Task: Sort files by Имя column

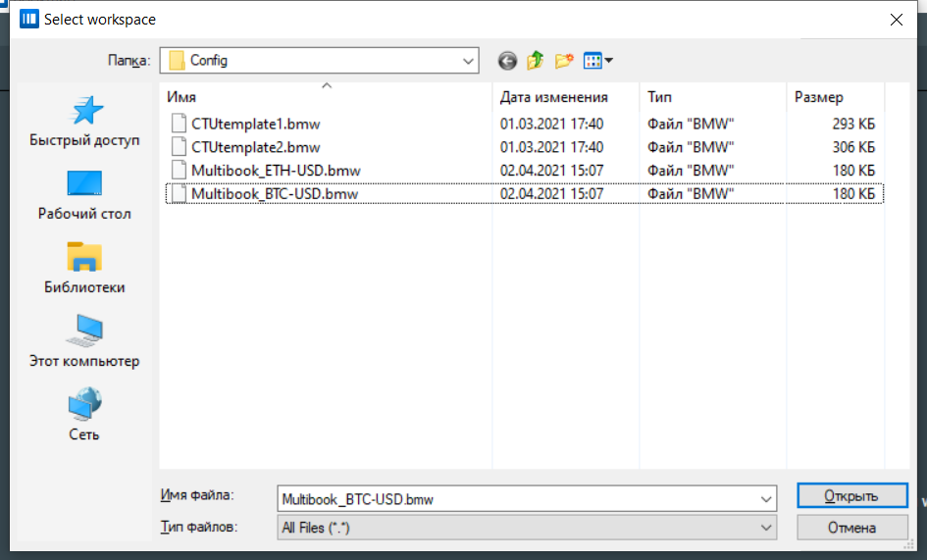Action: pos(324,97)
